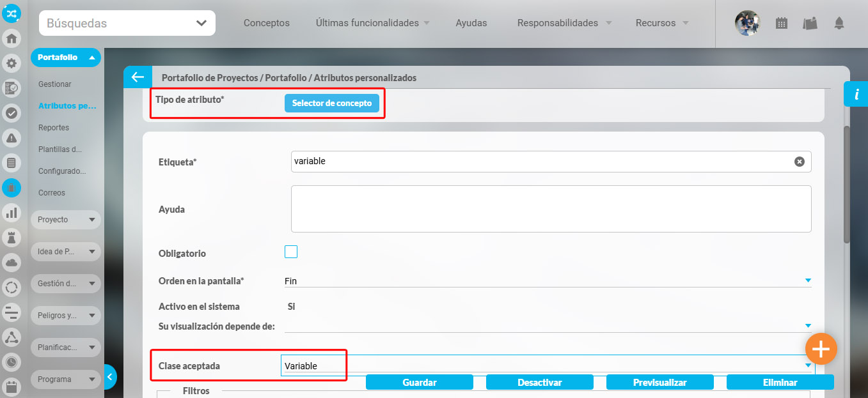The width and height of the screenshot is (868, 398).
Task: Click the warning triangle icon in sidebar
Action: [x=12, y=138]
